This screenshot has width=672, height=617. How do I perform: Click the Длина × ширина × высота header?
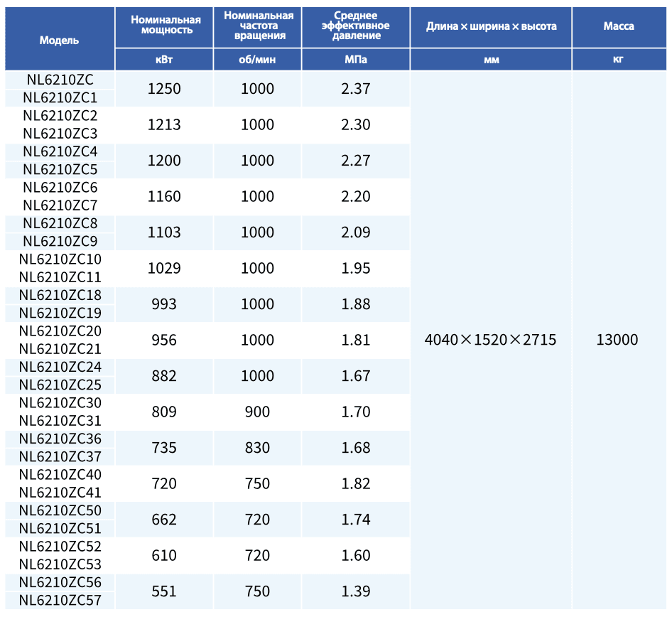coord(491,28)
